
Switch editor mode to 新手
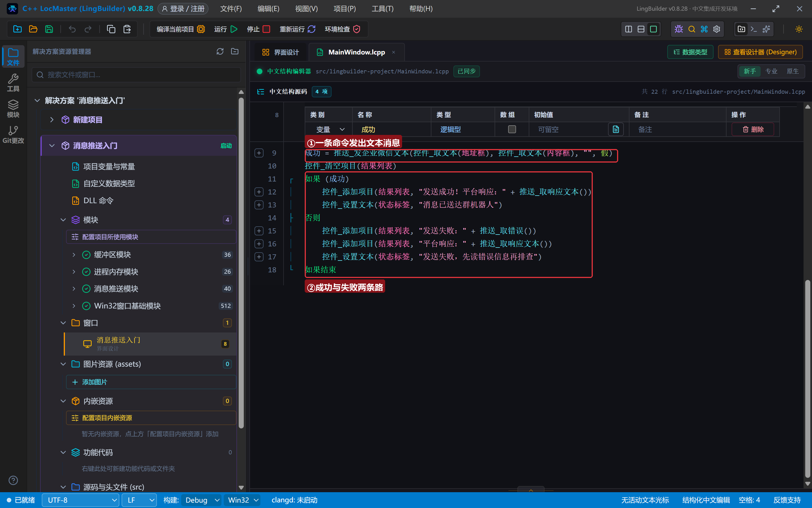(750, 71)
